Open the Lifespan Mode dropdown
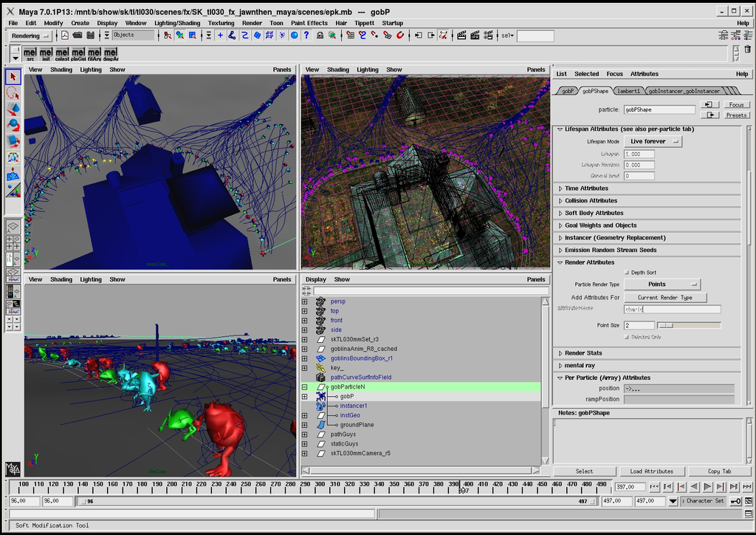 pos(653,142)
